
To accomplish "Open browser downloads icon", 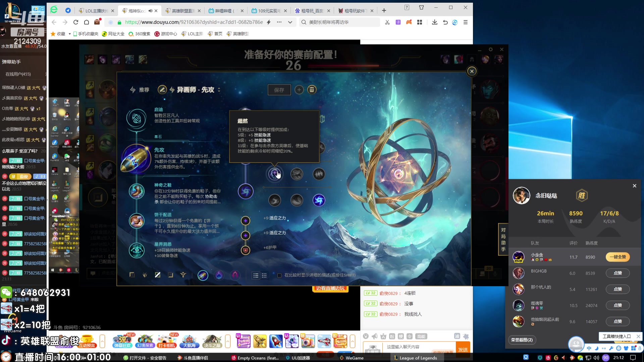I will [435, 22].
